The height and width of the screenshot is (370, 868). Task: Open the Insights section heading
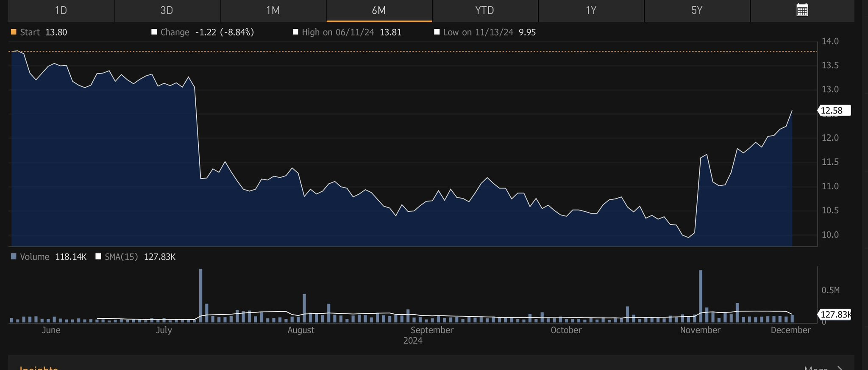(39, 367)
